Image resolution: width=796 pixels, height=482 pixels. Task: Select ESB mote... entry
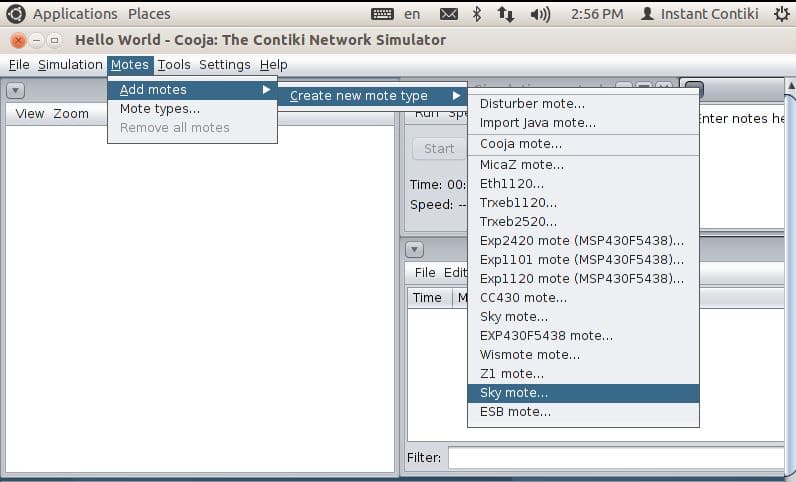583,412
